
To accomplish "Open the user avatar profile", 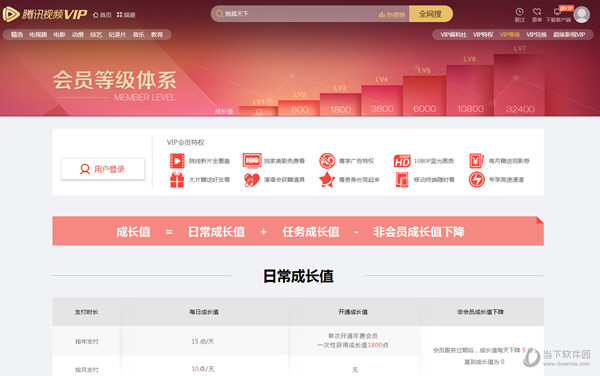I will click(x=582, y=15).
